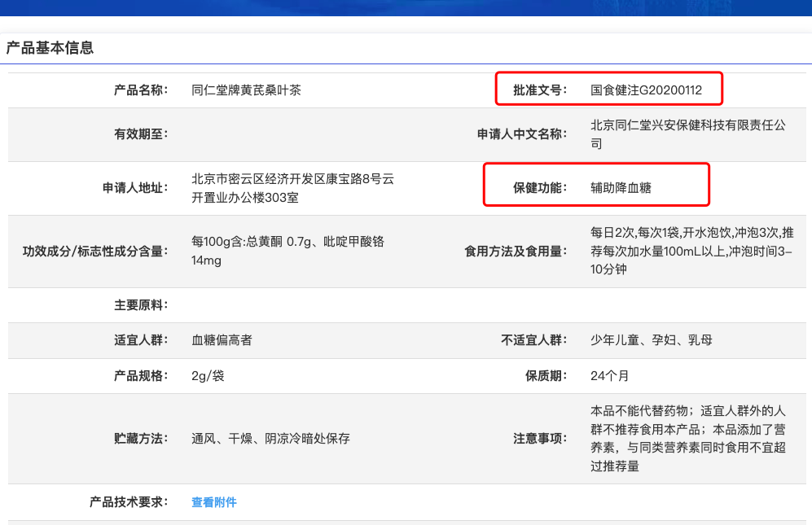Image resolution: width=812 pixels, height=525 pixels.
Task: Select the 产品技术要求 label
Action: 129,502
